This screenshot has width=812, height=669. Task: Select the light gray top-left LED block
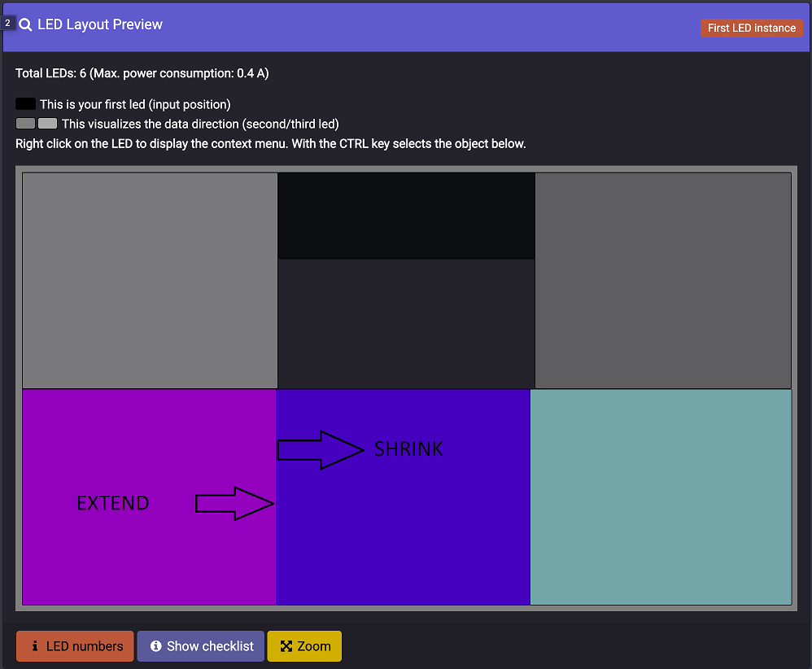(151, 280)
